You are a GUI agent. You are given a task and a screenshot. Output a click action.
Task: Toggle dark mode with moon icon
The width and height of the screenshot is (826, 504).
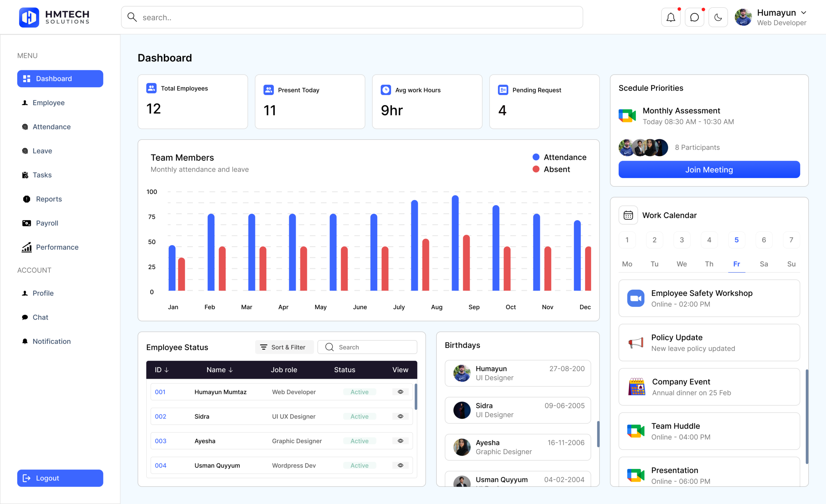[718, 17]
